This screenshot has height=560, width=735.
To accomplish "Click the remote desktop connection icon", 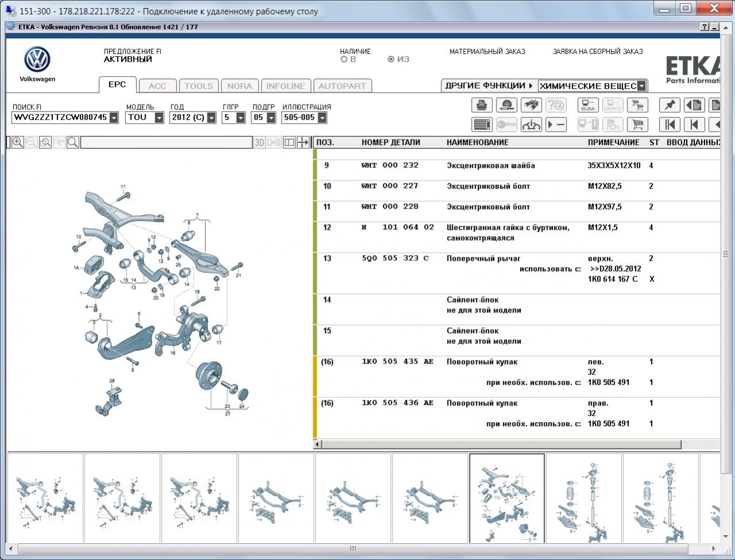I will click(11, 10).
